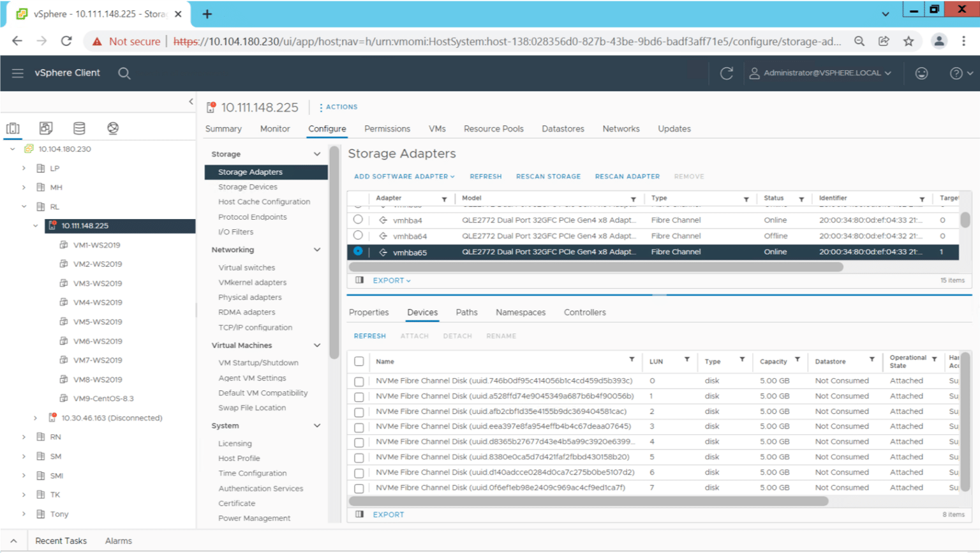This screenshot has height=553, width=980.
Task: Switch to the Summary tab
Action: pos(223,129)
